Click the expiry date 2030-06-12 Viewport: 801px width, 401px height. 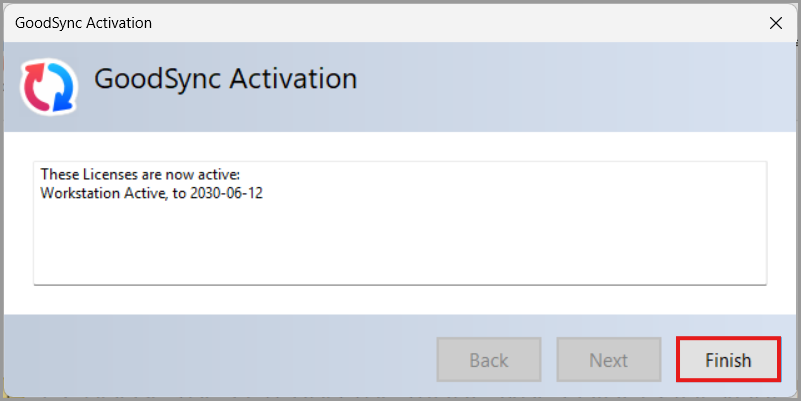pos(226,193)
